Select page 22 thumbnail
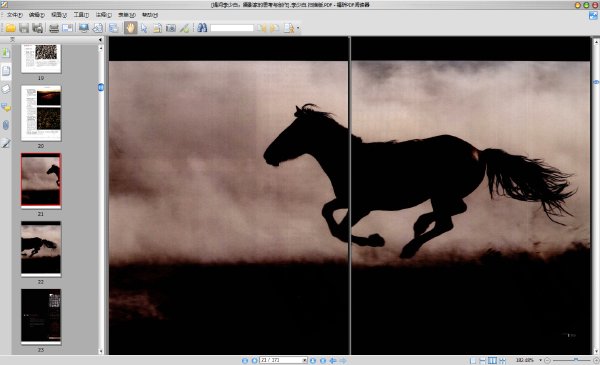Screen dimensions: 600x365 pos(41,249)
